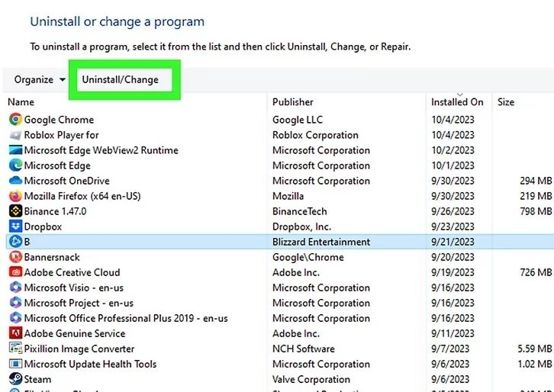Click the Google LLC publisher cell
The width and height of the screenshot is (554, 392).
click(x=298, y=120)
